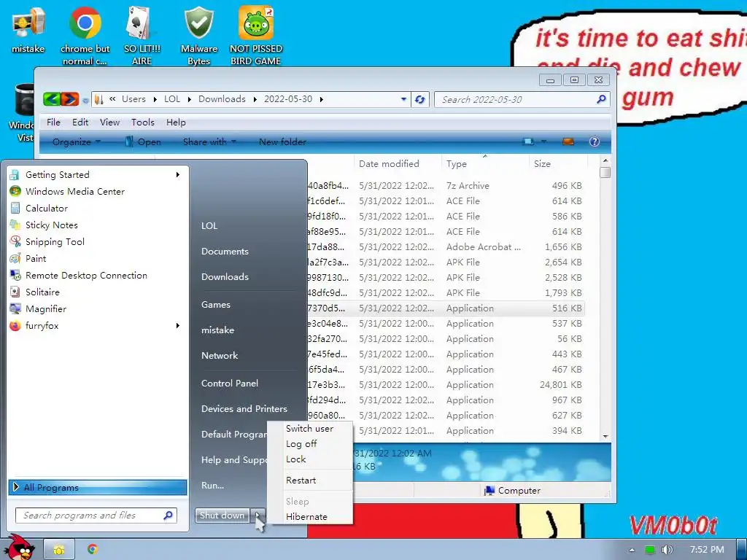
Task: Click the Explorer folder taskbar button
Action: click(x=59, y=550)
